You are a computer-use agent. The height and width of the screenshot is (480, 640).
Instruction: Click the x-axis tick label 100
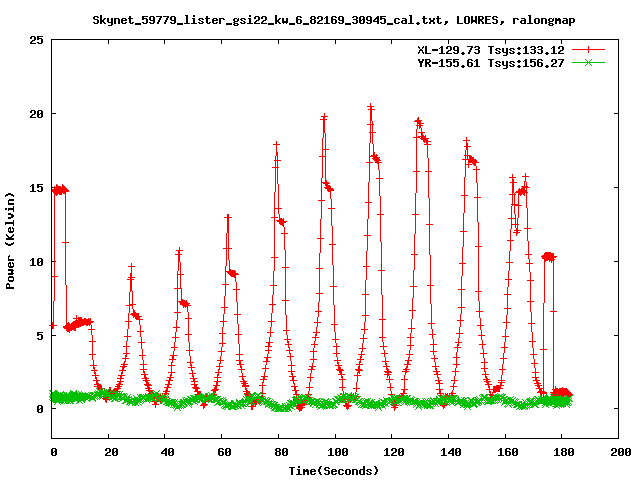(336, 452)
